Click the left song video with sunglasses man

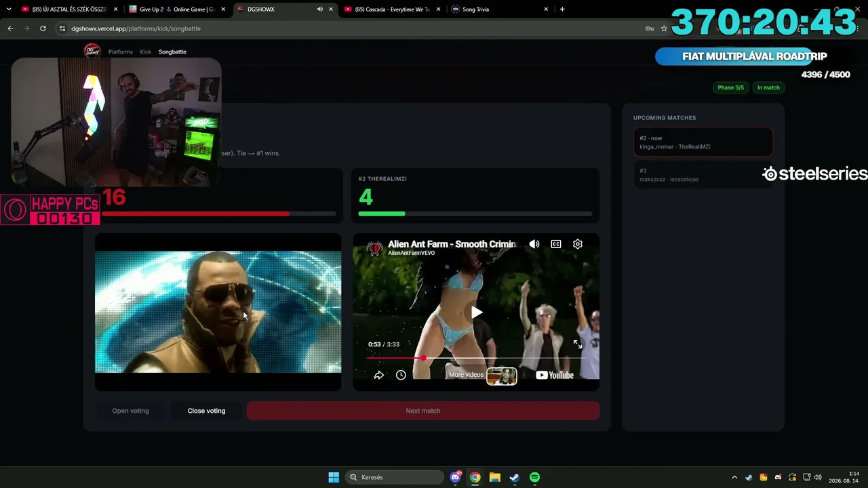[x=218, y=312]
